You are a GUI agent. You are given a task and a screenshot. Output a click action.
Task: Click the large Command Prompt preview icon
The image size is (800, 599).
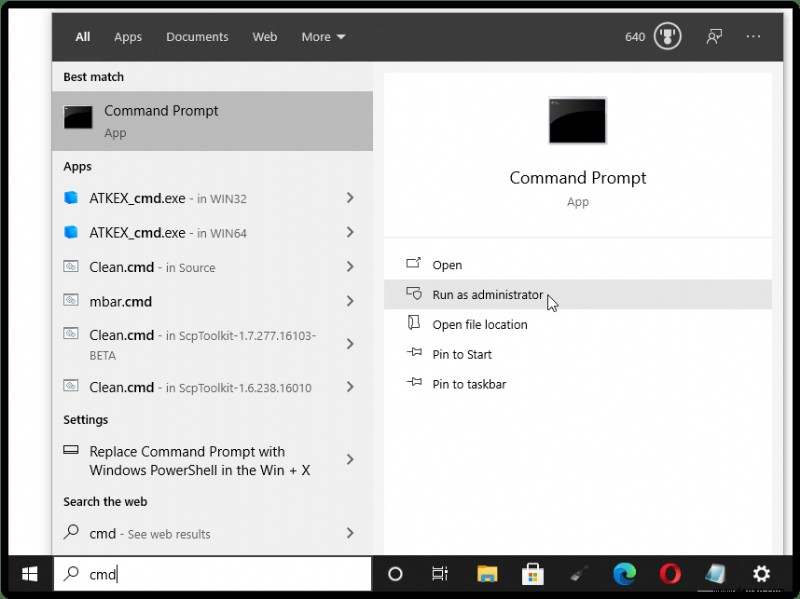coord(577,120)
